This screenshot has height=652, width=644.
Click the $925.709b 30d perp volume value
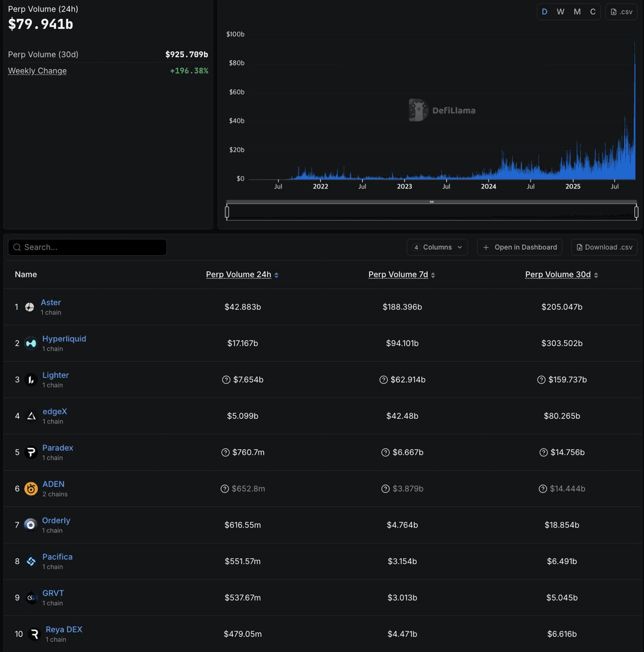pos(187,55)
